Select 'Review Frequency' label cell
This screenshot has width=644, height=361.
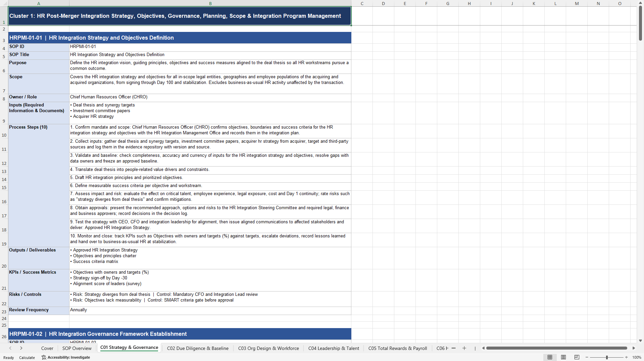[x=39, y=311]
